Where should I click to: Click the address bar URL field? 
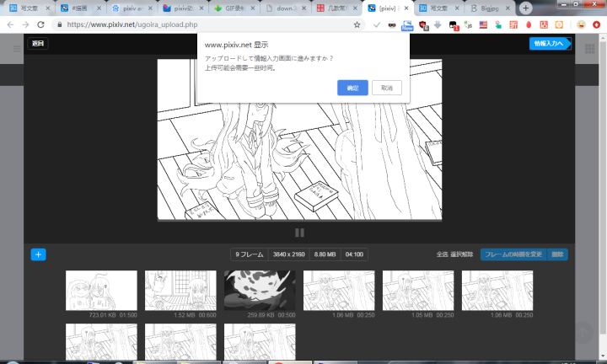click(x=207, y=24)
